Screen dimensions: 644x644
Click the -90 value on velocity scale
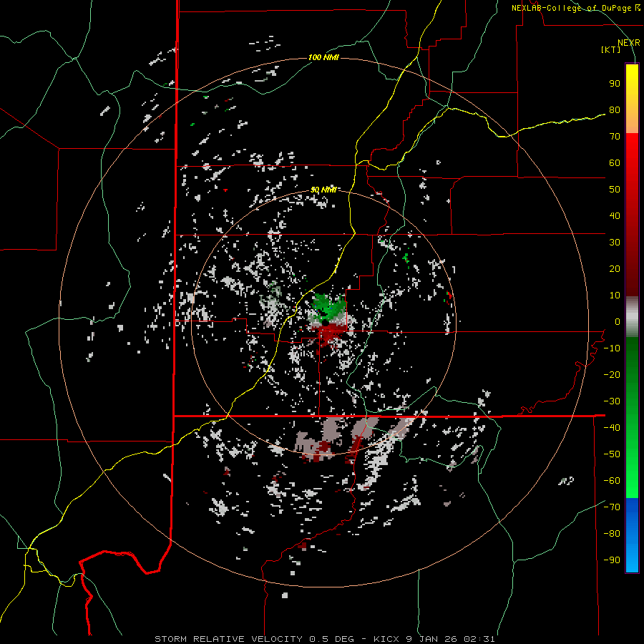coord(612,560)
